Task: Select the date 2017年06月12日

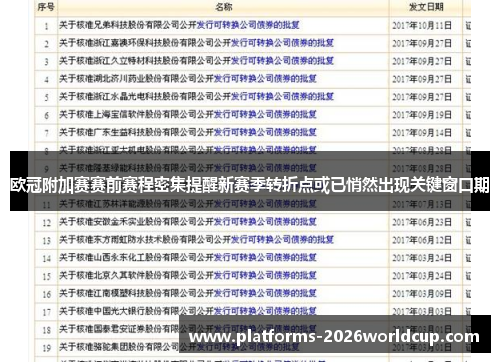Action: 422,240
